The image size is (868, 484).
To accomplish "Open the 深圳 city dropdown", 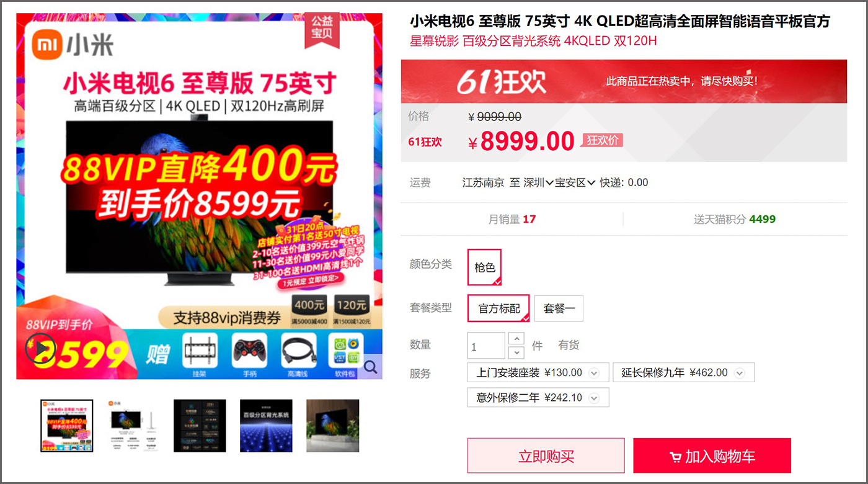I will (x=538, y=182).
